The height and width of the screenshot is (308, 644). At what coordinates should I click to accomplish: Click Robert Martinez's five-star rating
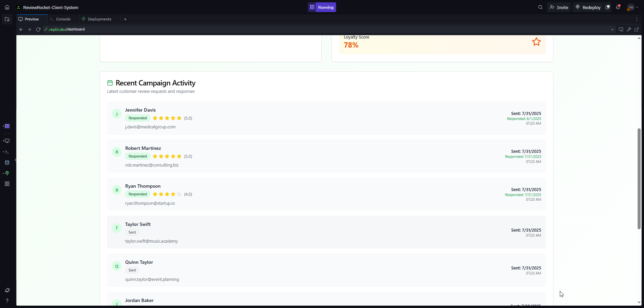167,157
